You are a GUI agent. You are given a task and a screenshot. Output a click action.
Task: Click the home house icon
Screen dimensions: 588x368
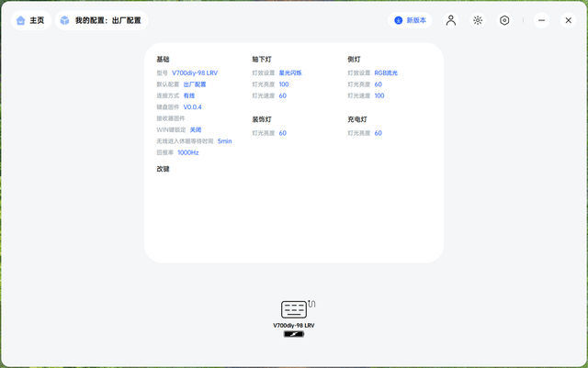[21, 20]
